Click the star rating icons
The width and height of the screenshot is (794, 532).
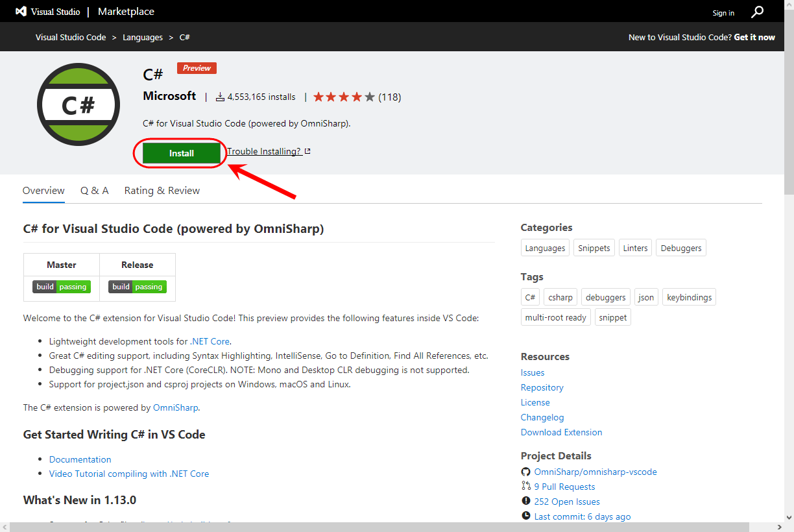pos(344,97)
